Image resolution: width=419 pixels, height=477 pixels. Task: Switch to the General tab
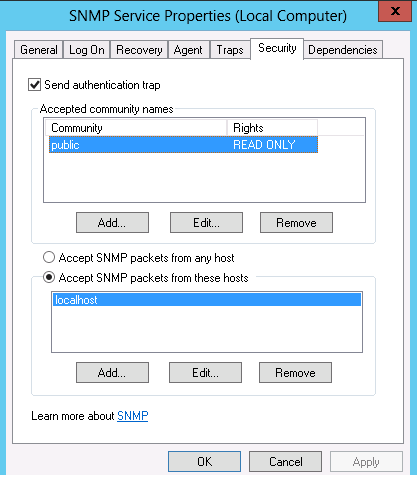click(39, 50)
